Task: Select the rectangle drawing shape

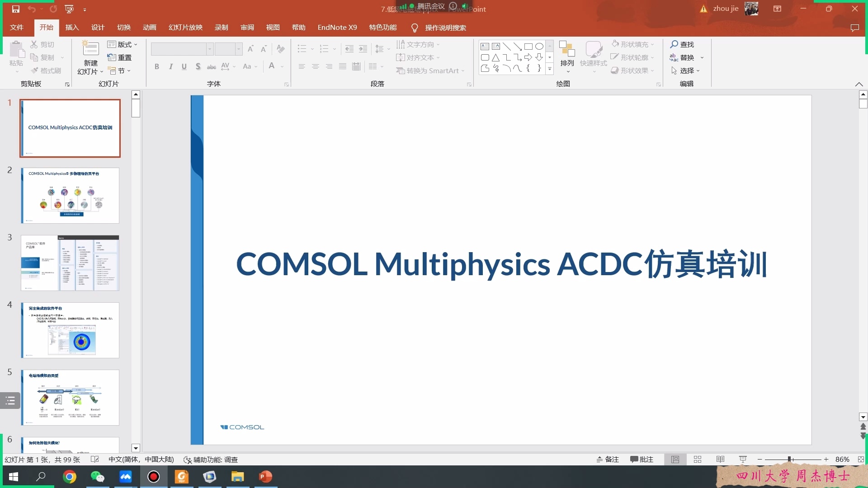Action: pos(528,46)
